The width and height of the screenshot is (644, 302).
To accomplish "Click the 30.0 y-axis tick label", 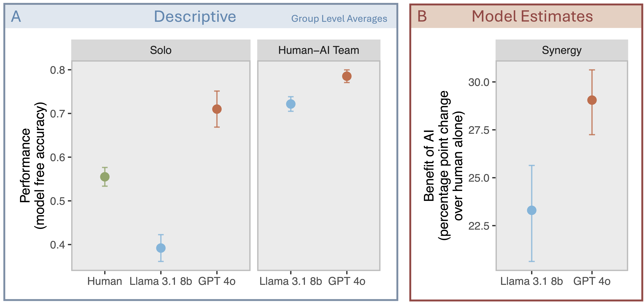I will (x=478, y=82).
